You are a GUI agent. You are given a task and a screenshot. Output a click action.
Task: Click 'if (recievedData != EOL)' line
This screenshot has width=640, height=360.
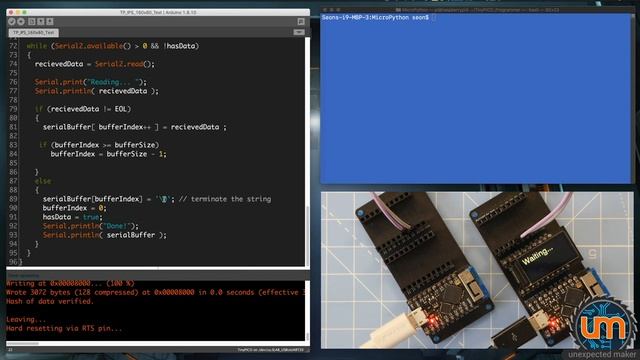point(83,109)
